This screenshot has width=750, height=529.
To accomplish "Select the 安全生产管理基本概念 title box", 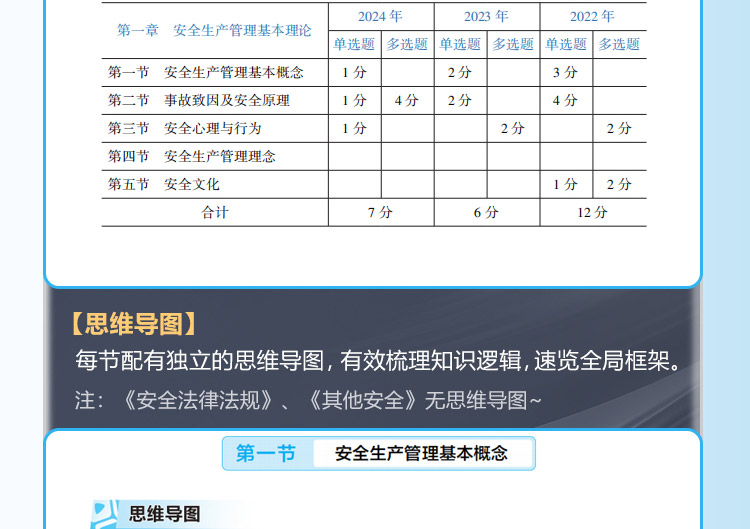I will (421, 454).
